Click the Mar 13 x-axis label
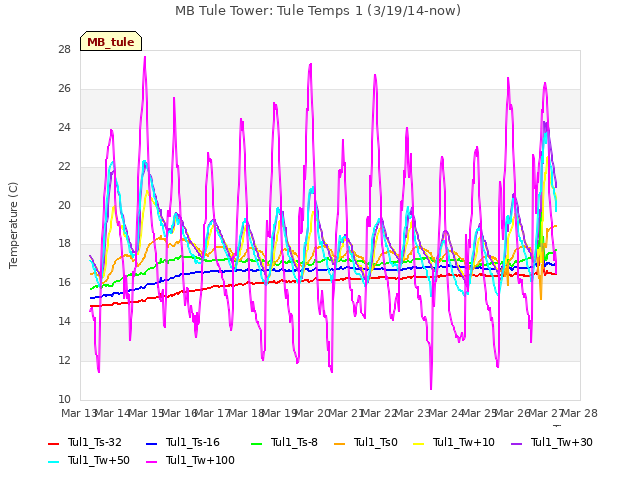This screenshot has width=640, height=480. (x=79, y=413)
